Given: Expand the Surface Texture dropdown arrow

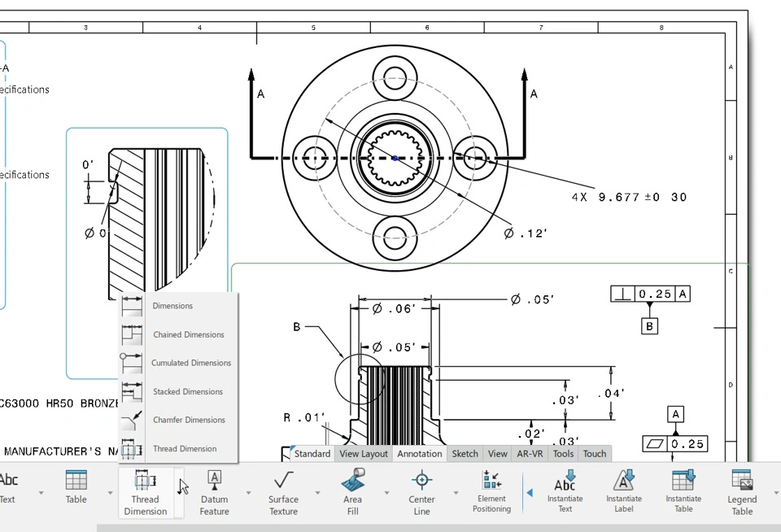Looking at the screenshot, I should 318,493.
